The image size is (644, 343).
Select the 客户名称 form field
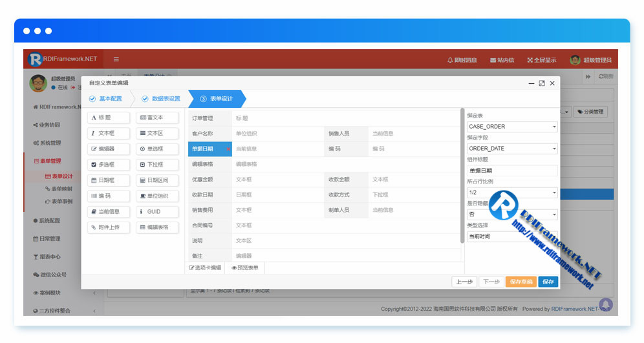pyautogui.click(x=256, y=133)
